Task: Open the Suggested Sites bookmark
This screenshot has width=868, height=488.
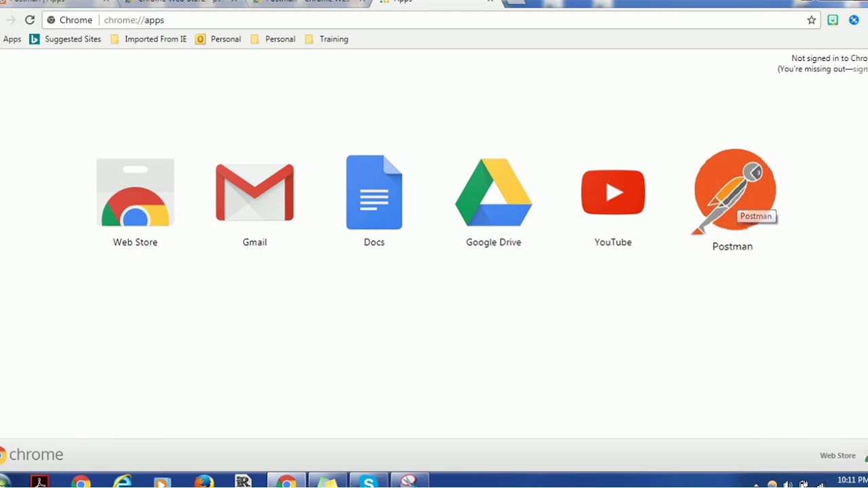Action: (65, 39)
